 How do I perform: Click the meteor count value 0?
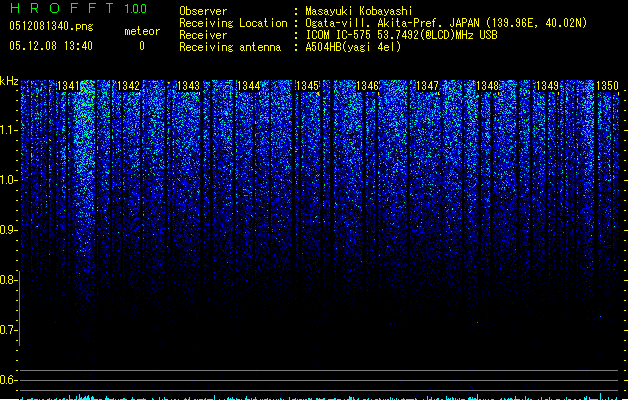pyautogui.click(x=142, y=46)
